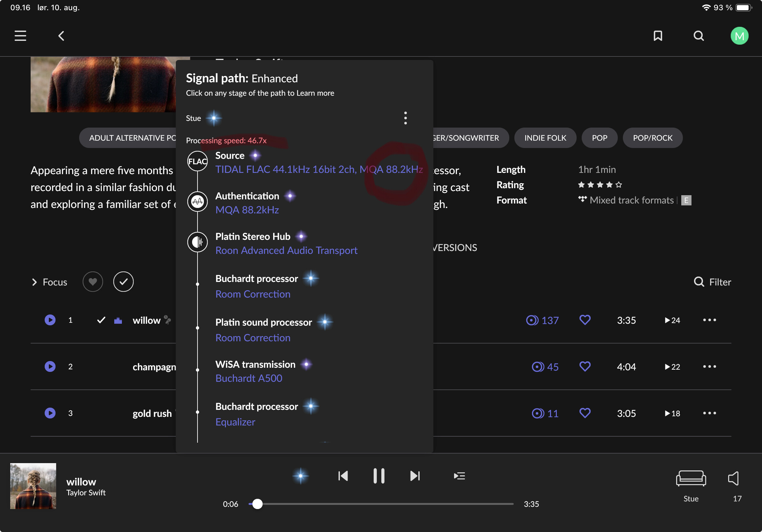Click the playback seek bar handle
The height and width of the screenshot is (532, 762).
click(257, 504)
